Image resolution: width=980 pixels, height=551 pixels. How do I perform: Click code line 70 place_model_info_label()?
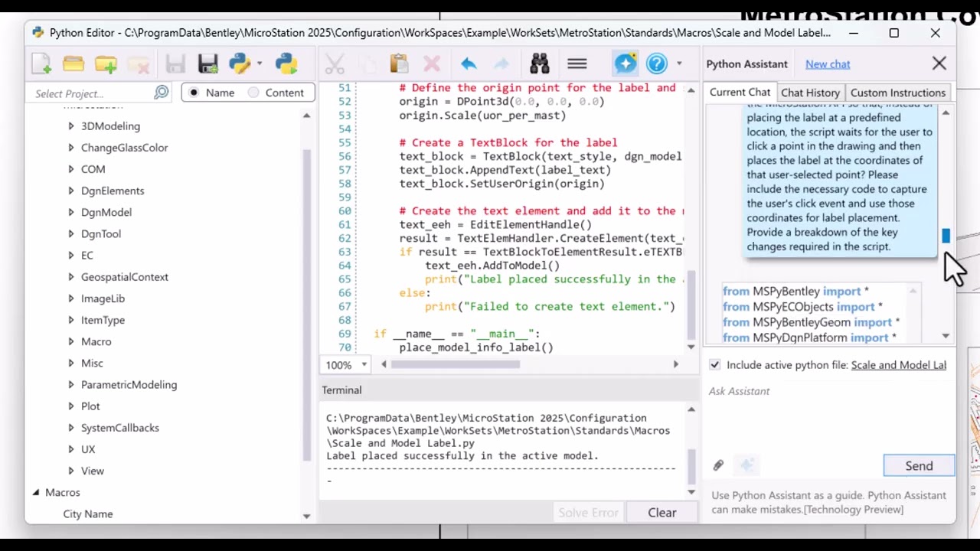coord(475,347)
